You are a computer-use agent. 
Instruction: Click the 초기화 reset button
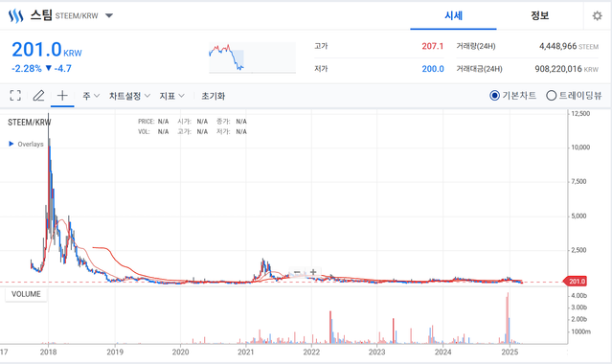click(214, 96)
